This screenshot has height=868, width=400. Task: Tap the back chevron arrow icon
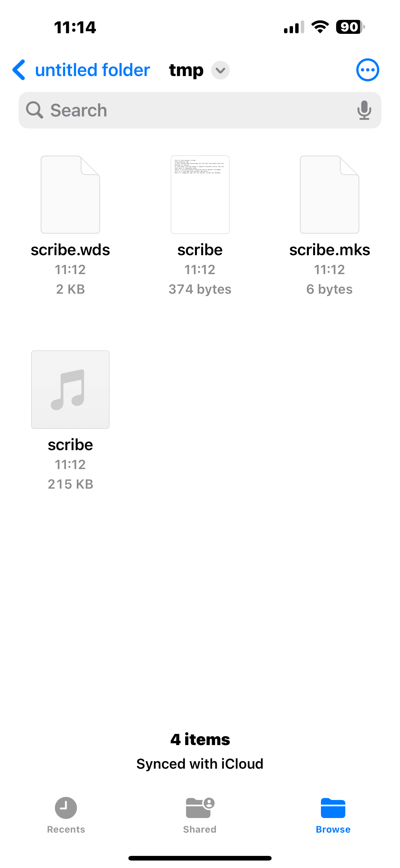point(19,70)
